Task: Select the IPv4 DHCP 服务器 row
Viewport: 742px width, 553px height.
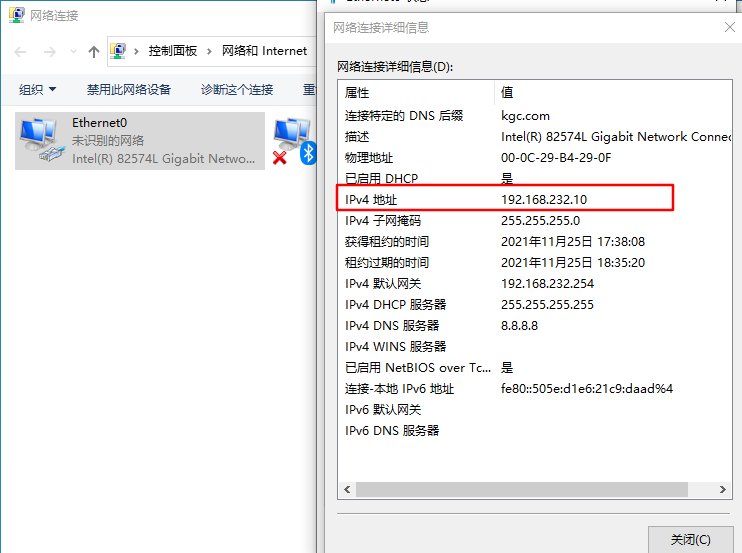Action: pyautogui.click(x=535, y=305)
